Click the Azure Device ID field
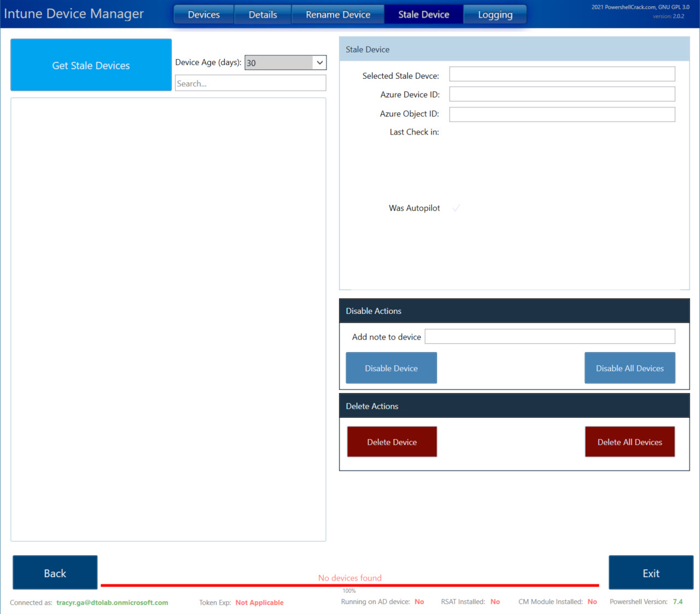Image resolution: width=700 pixels, height=614 pixels. pos(562,94)
